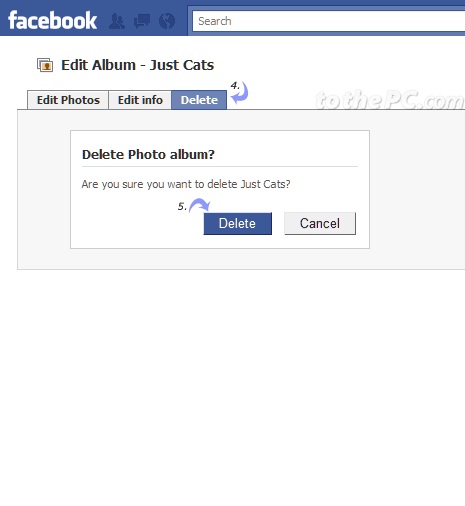Viewport: 465px width, 506px height.
Task: Click the photo album icon beside title
Action: click(45, 65)
